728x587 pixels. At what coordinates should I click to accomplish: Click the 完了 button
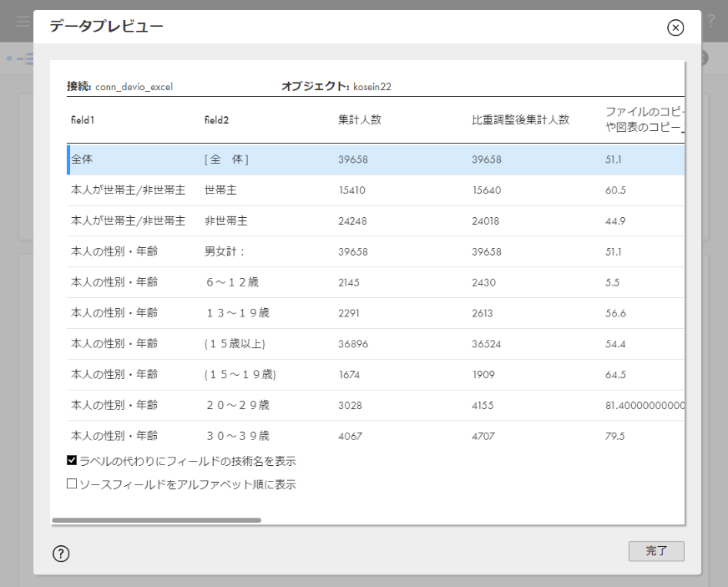coord(656,551)
